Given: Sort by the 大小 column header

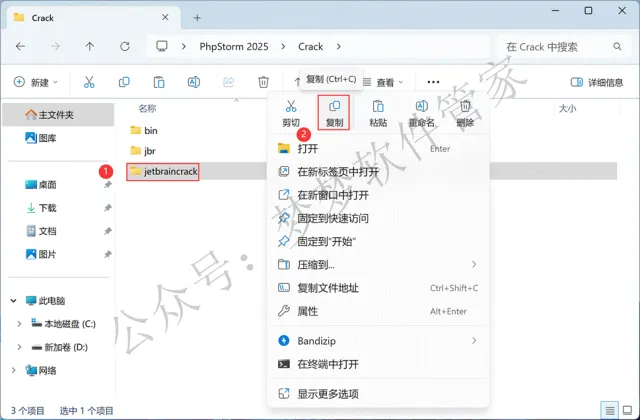Looking at the screenshot, I should 567,108.
